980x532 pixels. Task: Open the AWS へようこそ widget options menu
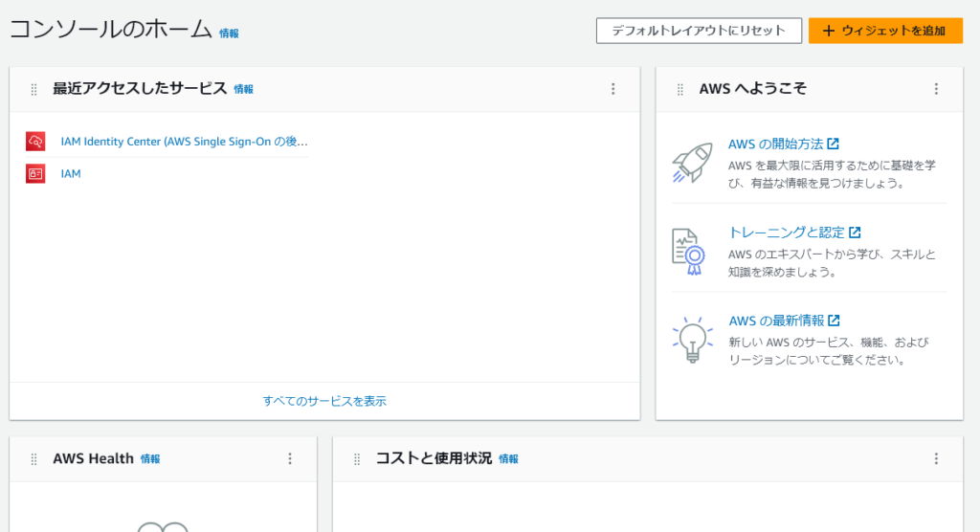coord(936,89)
